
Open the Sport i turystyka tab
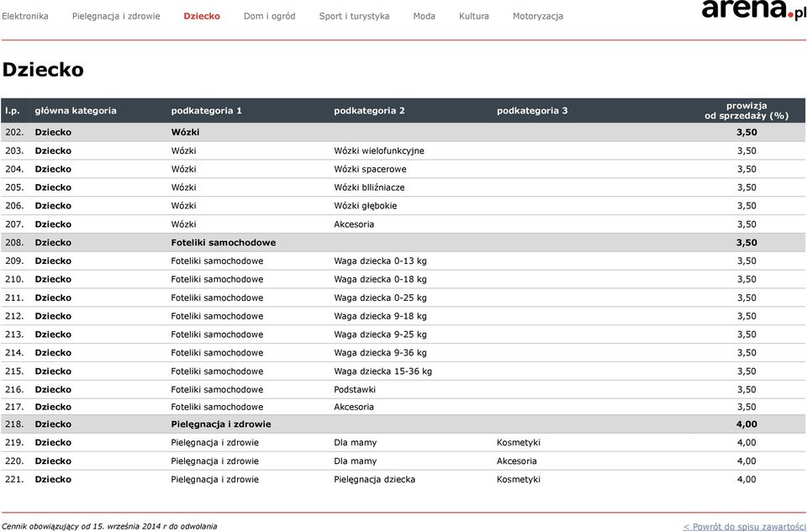pos(354,16)
